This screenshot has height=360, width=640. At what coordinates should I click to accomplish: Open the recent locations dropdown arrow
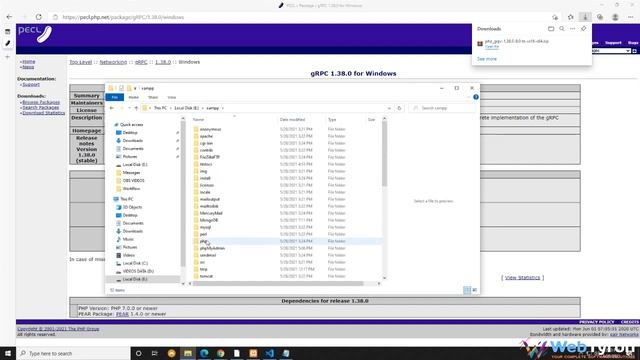[x=129, y=108]
